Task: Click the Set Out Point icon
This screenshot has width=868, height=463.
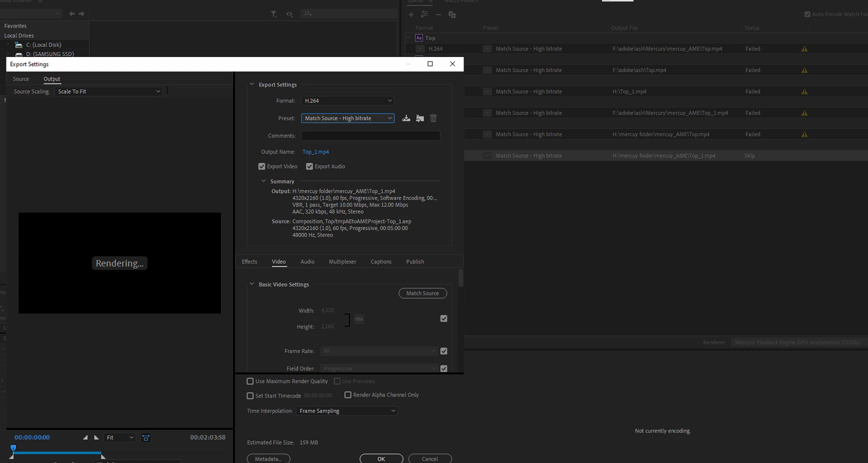Action: 96,437
